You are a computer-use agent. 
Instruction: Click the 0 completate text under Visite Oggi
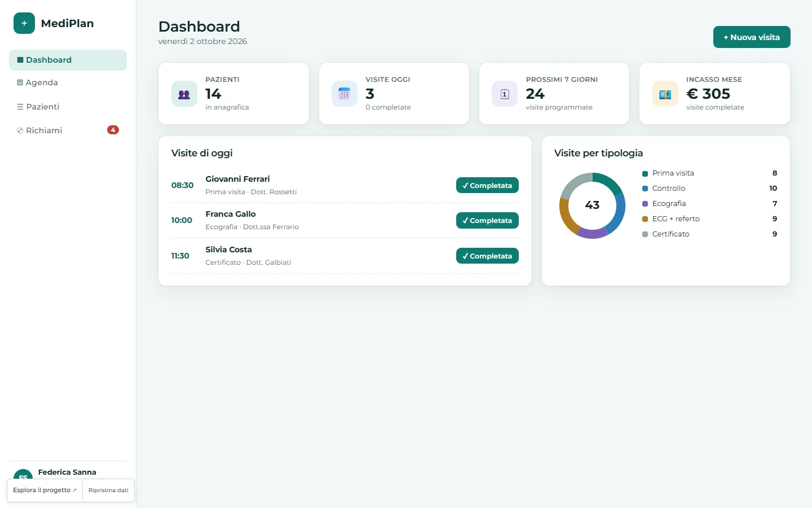388,107
